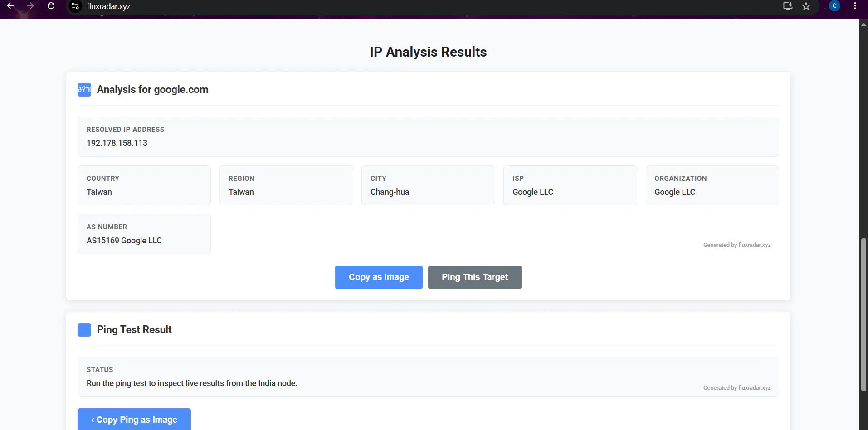
Task: Click the Analysis for google.com title
Action: 152,90
